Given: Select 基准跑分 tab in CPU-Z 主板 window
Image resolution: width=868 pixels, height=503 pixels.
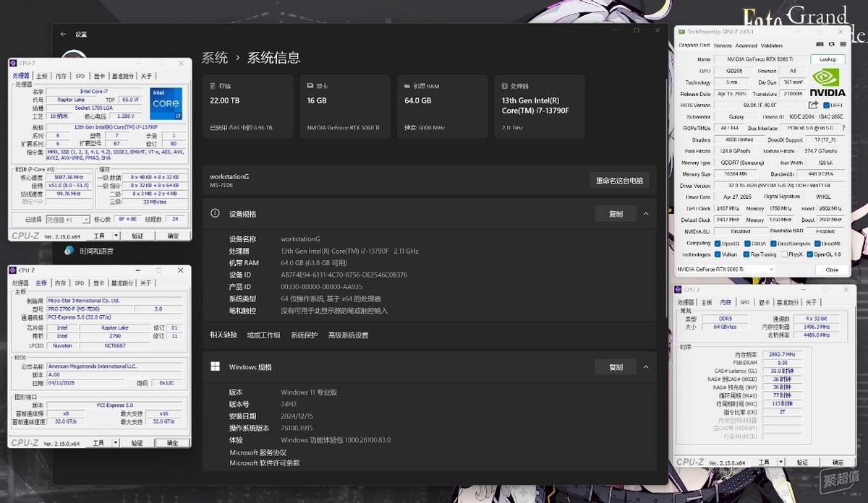Looking at the screenshot, I should pos(122,283).
